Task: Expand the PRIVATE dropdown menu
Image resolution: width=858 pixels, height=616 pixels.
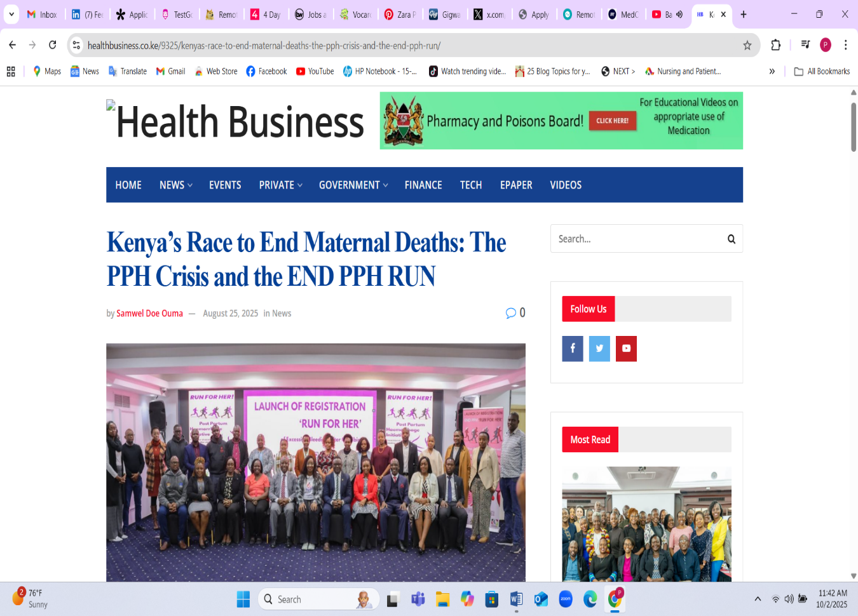Action: pyautogui.click(x=280, y=185)
